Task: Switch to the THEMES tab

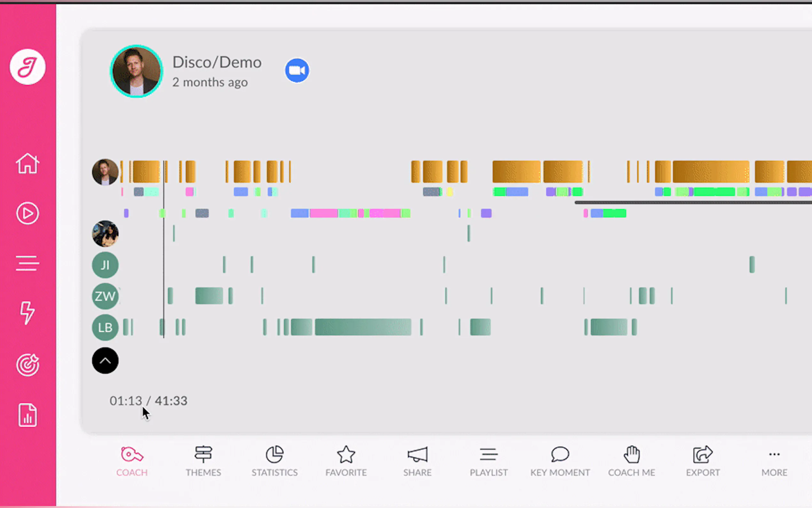Action: click(x=203, y=462)
